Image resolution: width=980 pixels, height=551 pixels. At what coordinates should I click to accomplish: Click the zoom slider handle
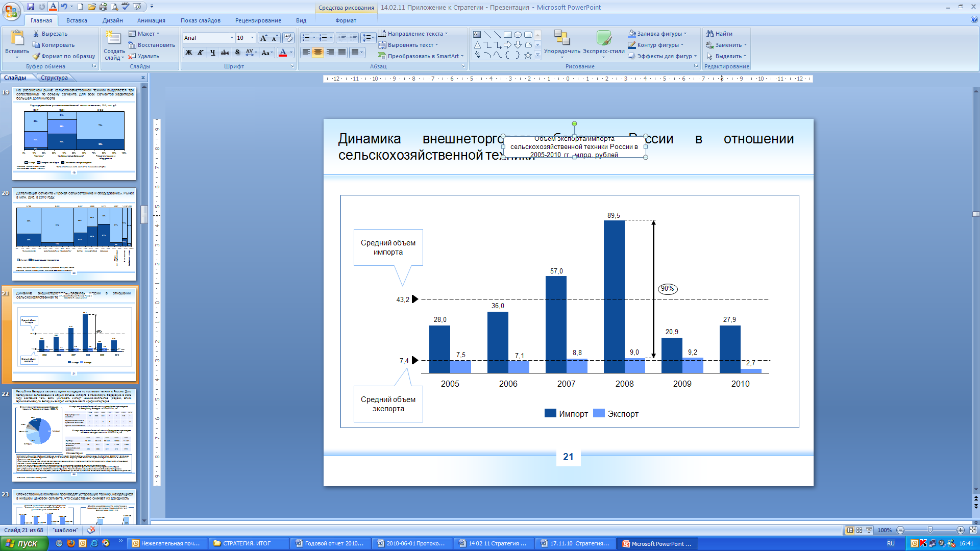click(930, 530)
